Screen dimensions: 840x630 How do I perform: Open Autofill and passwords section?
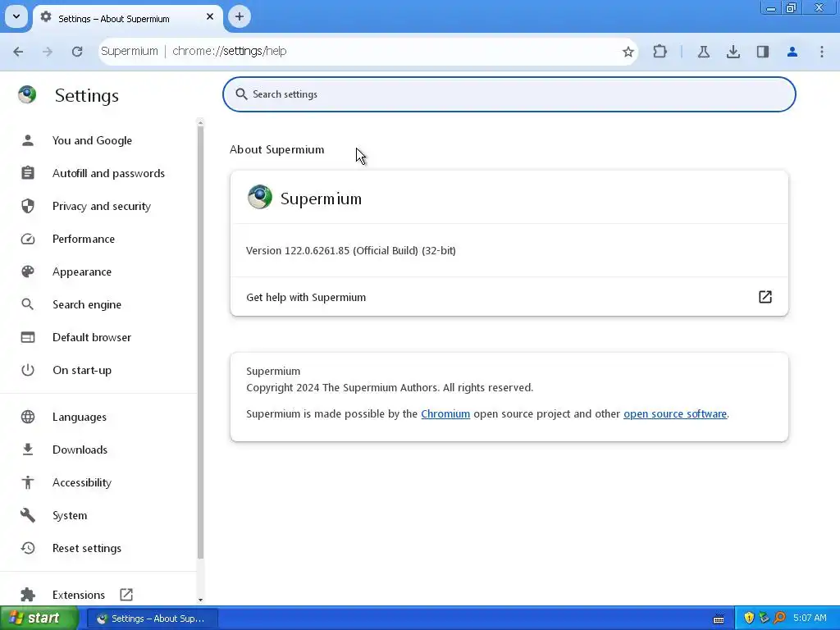coord(108,173)
